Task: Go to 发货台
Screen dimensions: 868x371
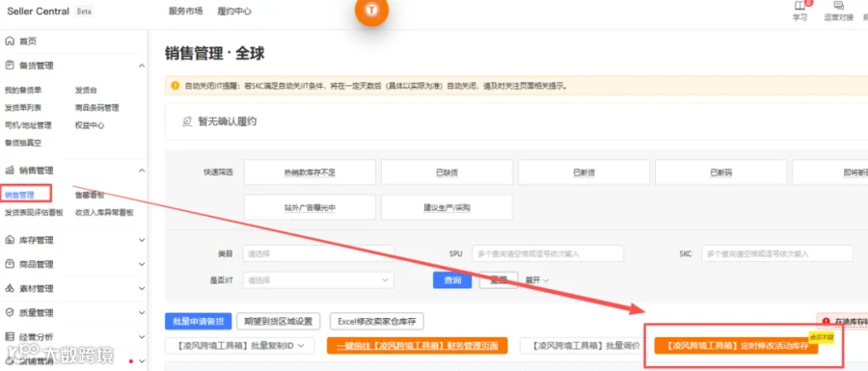Action: 87,91
